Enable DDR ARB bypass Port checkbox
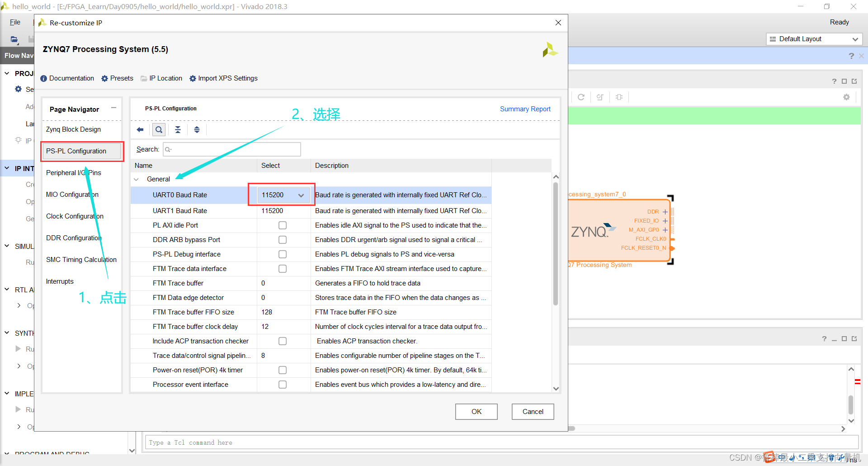Image resolution: width=868 pixels, height=466 pixels. click(x=283, y=240)
